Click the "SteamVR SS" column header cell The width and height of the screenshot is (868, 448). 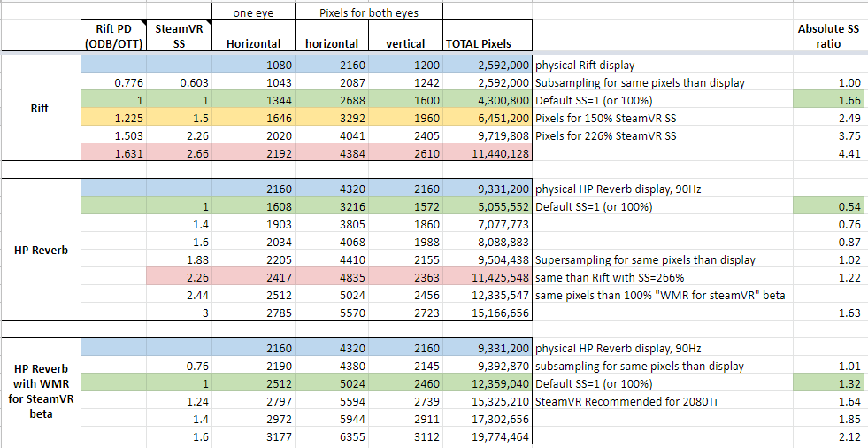click(178, 35)
